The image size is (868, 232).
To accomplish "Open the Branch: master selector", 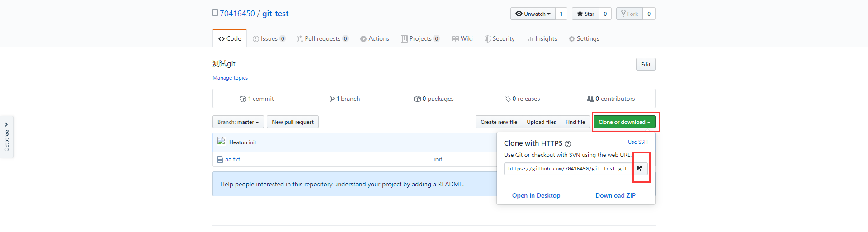I will pyautogui.click(x=238, y=122).
